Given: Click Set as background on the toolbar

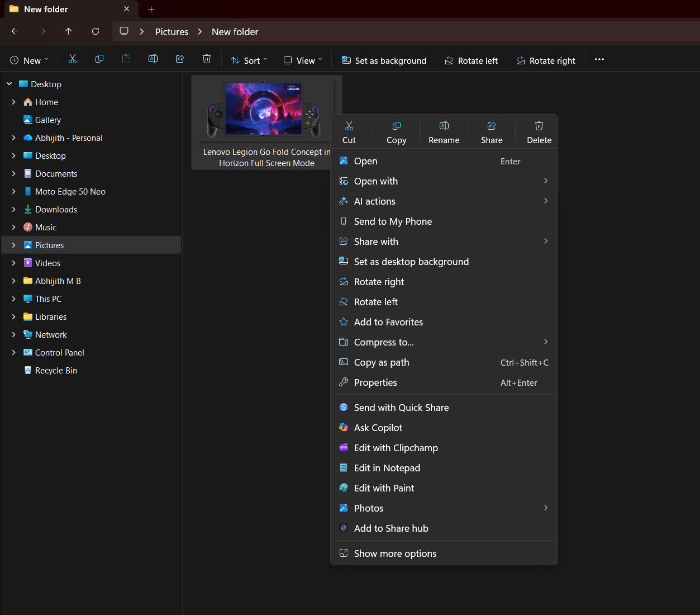Looking at the screenshot, I should tap(383, 60).
